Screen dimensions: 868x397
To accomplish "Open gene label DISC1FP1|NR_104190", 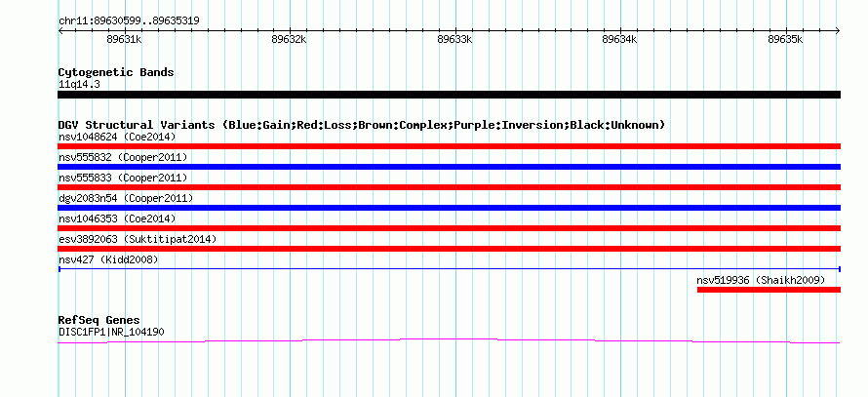I will point(111,333).
